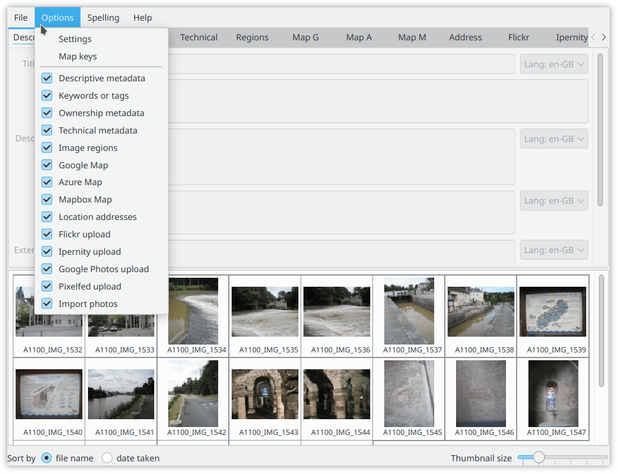Disable Image regions tab
The width and height of the screenshot is (618, 474).
pos(101,147)
